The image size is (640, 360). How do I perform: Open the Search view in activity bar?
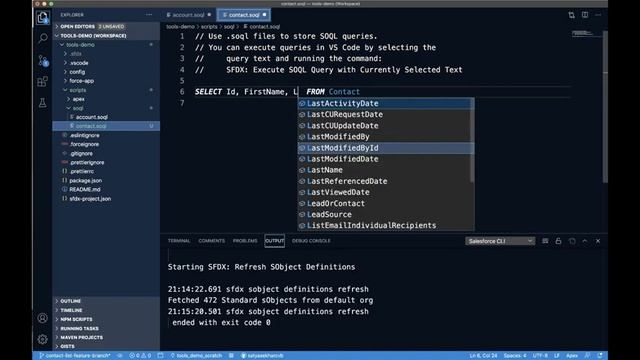tap(42, 39)
